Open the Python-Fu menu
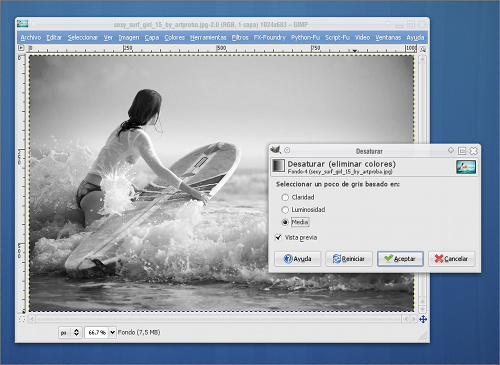The width and height of the screenshot is (500, 365). 305,37
